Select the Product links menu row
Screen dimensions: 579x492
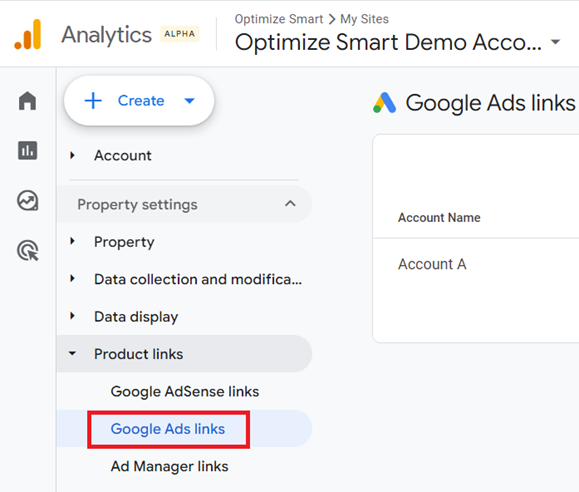click(x=184, y=353)
